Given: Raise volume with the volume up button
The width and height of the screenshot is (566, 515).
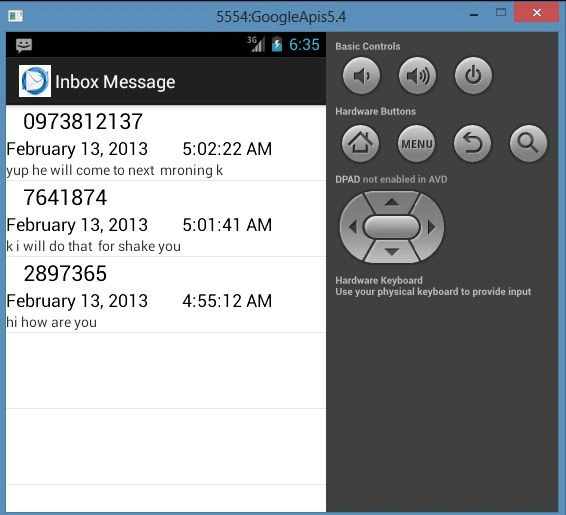Looking at the screenshot, I should coord(417,76).
